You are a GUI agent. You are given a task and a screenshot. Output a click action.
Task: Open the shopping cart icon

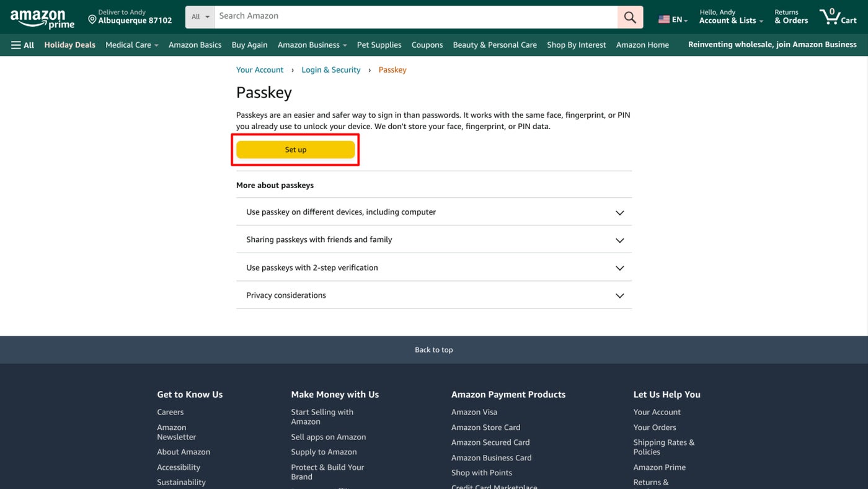pos(838,17)
